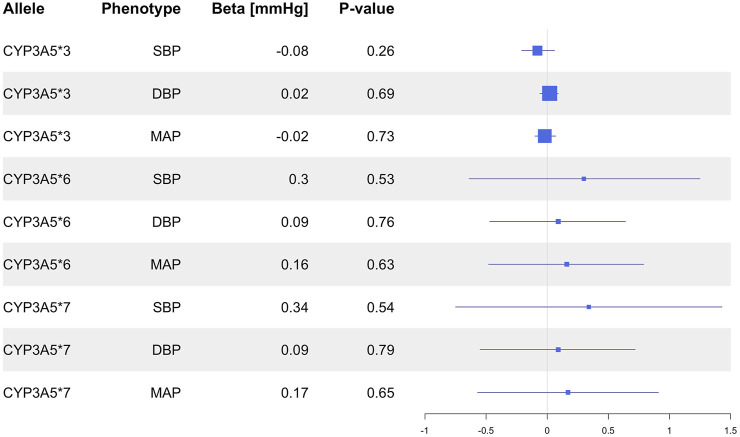
Task: Click the point marker for CYP3A5*6 DBP
Action: [558, 221]
